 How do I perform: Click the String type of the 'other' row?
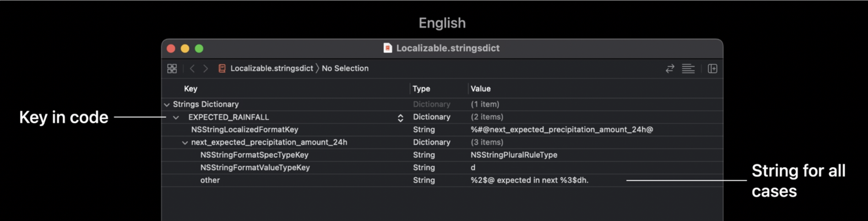pos(424,180)
